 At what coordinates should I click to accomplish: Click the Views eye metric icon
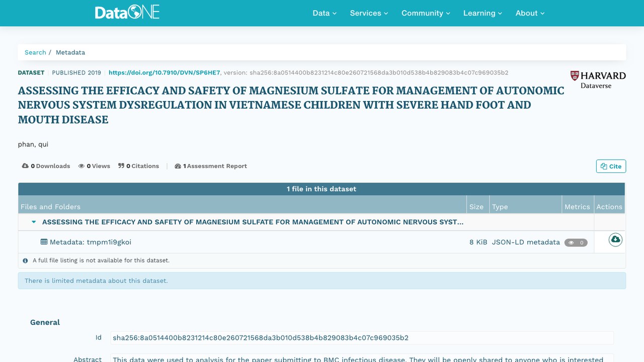point(82,166)
